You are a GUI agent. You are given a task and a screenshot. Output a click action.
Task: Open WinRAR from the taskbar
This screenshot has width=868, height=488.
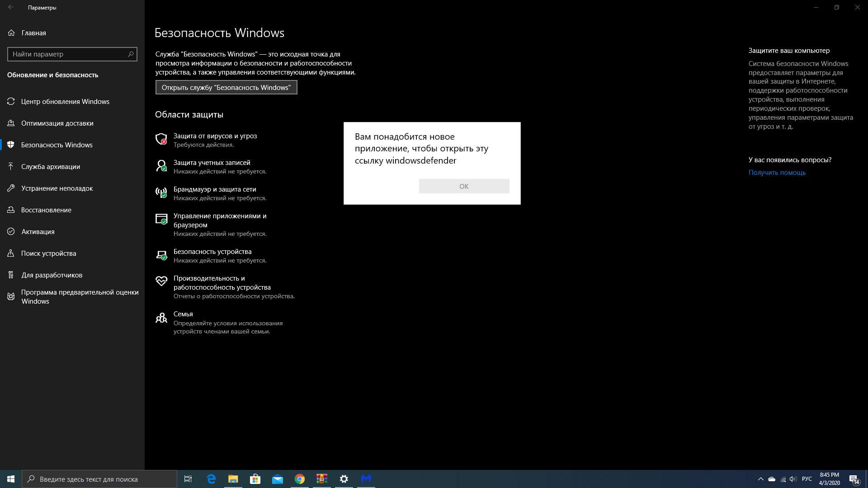pos(322,479)
